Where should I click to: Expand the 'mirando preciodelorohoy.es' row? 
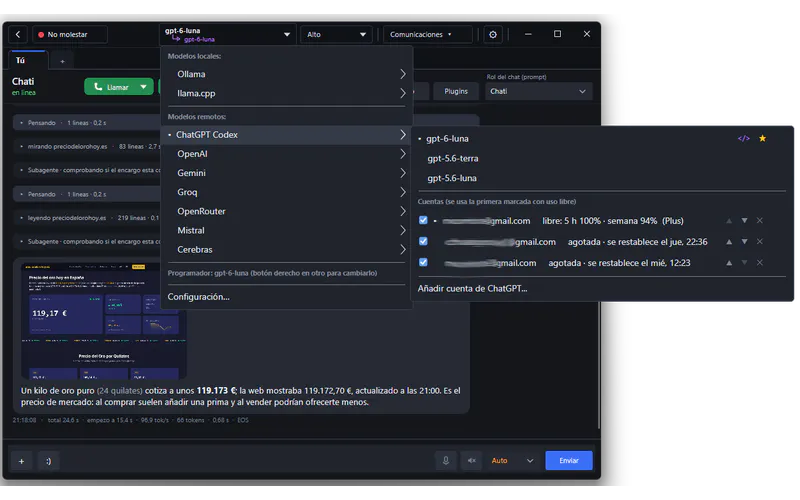pos(87,146)
